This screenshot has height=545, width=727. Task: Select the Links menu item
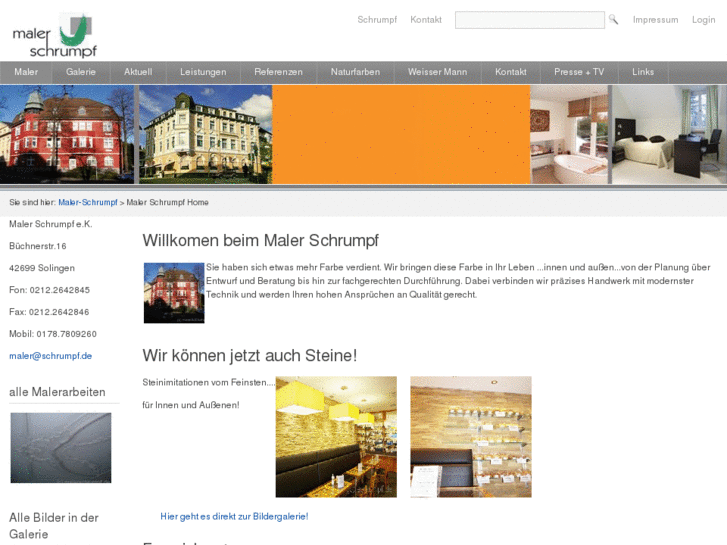click(x=643, y=72)
